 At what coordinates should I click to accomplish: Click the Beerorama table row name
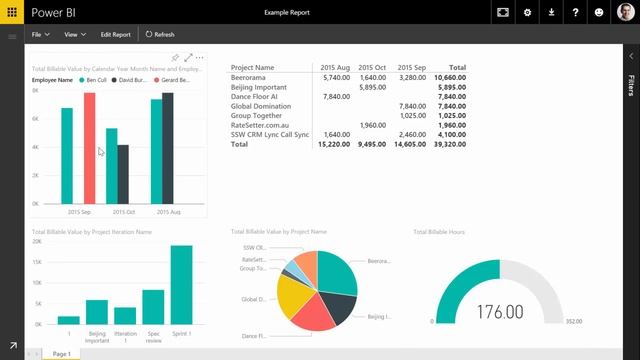coord(248,78)
